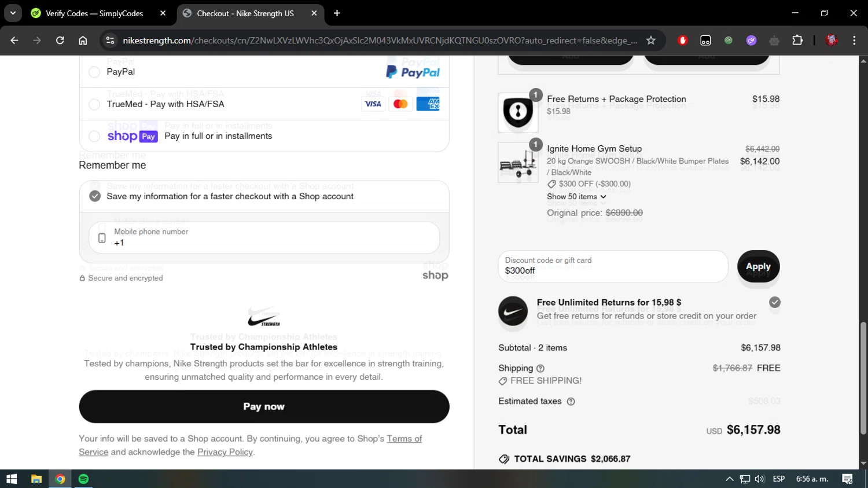Close the Checkout Nike Strength tab
Screen dimensions: 868x488
314,13
